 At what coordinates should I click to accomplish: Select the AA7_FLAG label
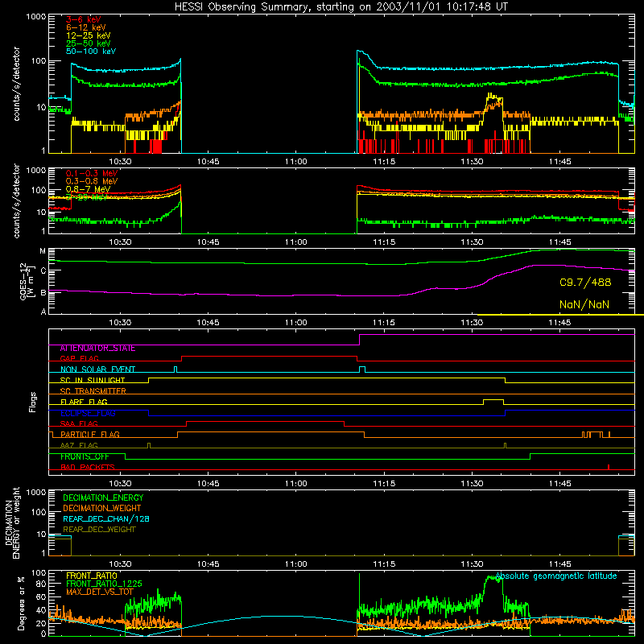pyautogui.click(x=79, y=445)
